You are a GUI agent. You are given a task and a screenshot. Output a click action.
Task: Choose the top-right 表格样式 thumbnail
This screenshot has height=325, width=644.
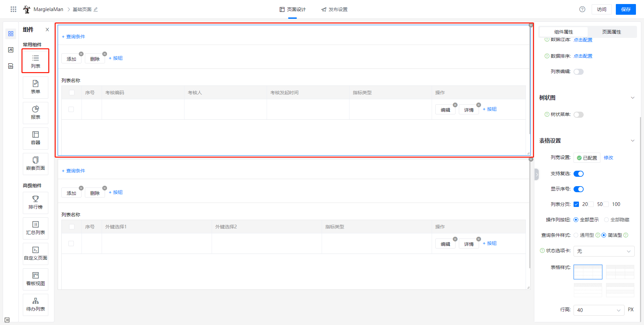[x=620, y=272]
